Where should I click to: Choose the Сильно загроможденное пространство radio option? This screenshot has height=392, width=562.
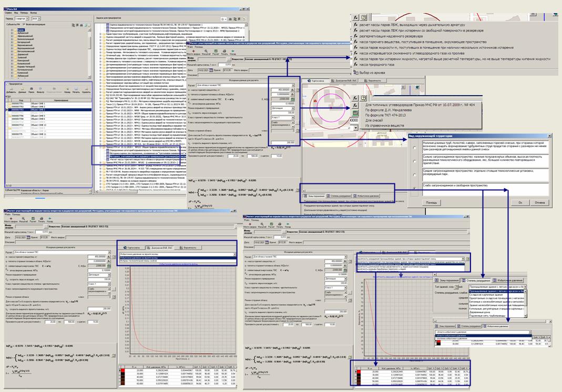click(x=415, y=161)
